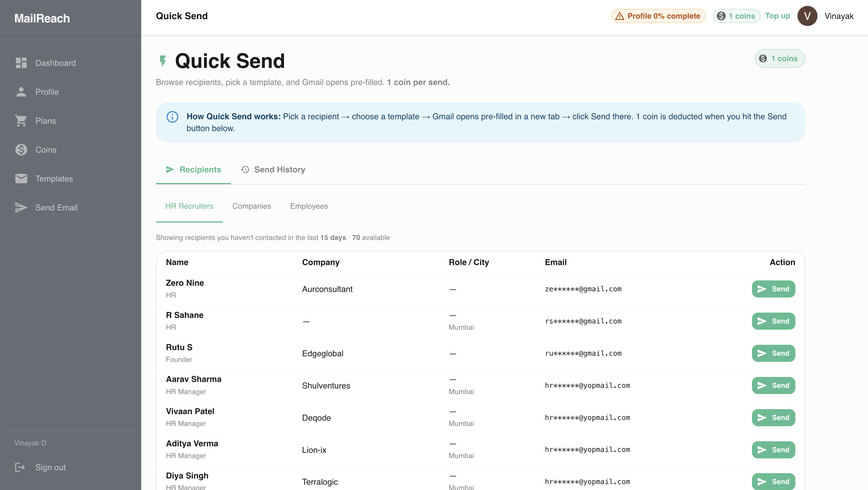Click the Top up link
The image size is (868, 490).
click(778, 16)
